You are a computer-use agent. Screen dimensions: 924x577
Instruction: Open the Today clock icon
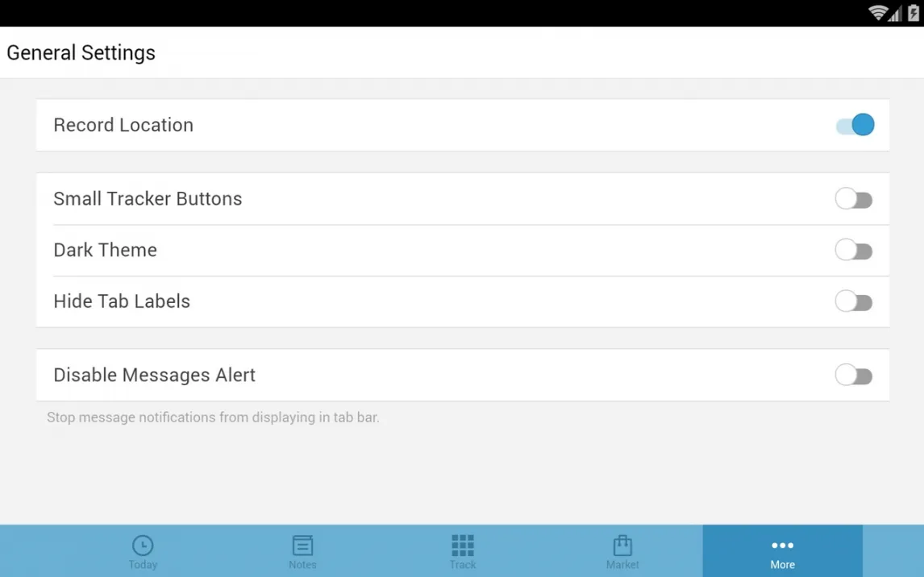coord(143,546)
